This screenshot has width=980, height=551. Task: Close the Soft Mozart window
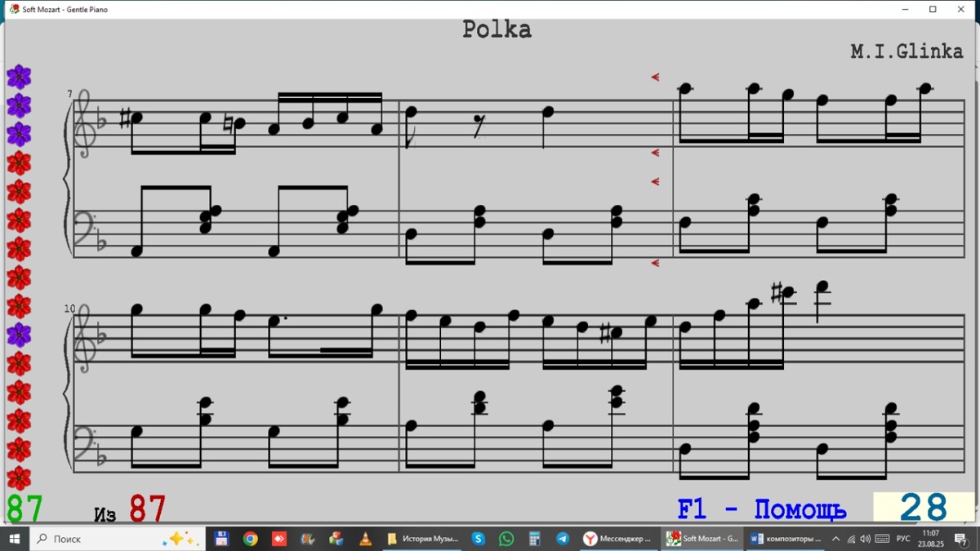[960, 9]
